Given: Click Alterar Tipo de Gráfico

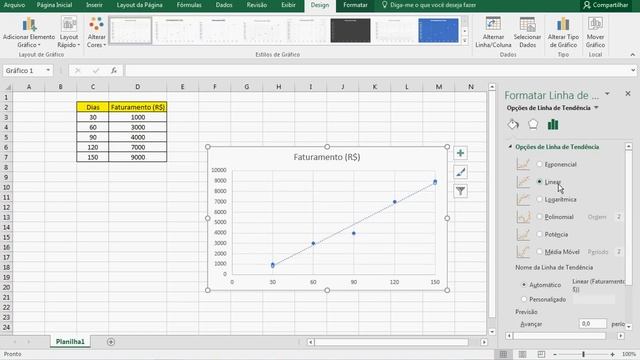Looking at the screenshot, I should tap(563, 32).
